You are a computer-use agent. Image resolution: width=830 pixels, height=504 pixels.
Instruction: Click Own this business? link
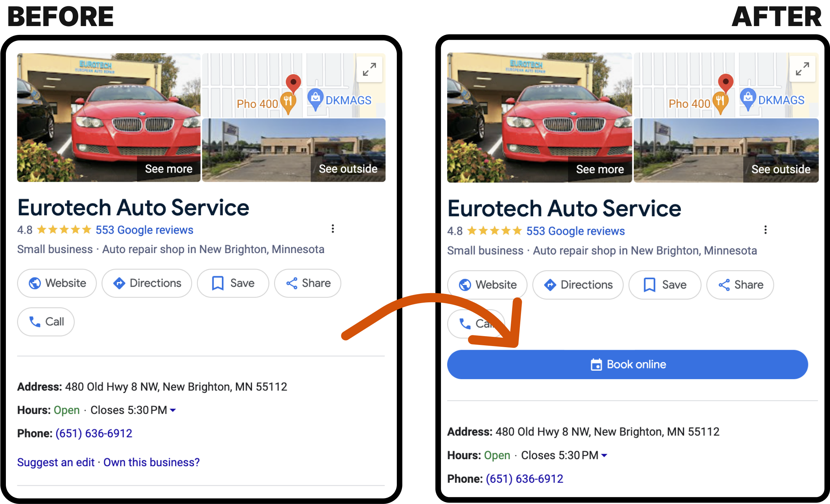tap(151, 462)
